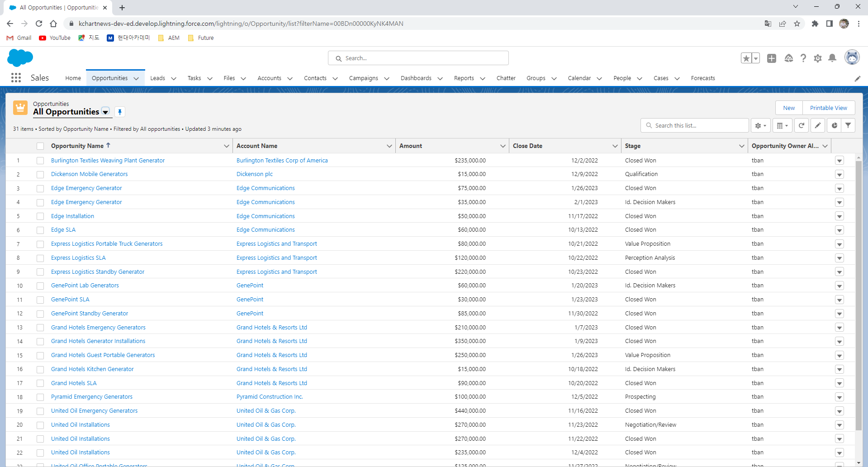Check Pyramid Emergency Generators row checkbox
This screenshot has height=467, width=868.
point(40,397)
